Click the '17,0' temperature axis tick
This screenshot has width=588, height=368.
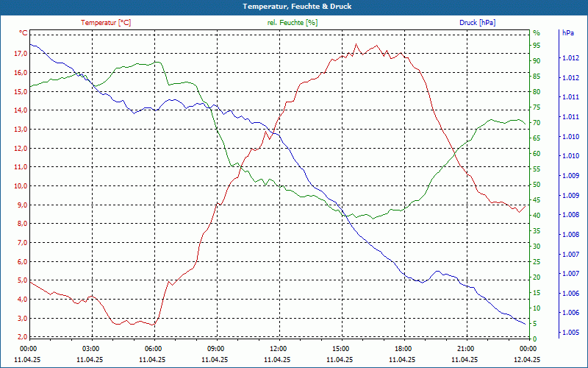click(x=21, y=54)
